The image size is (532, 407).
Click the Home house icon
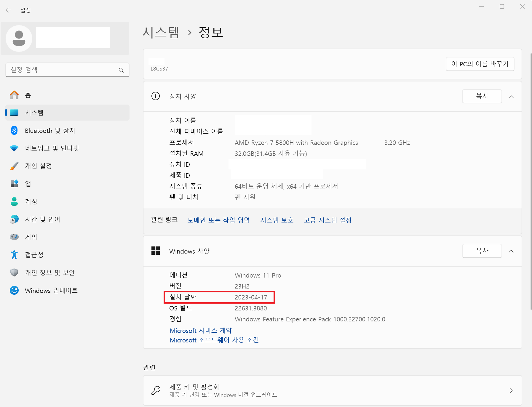(x=14, y=95)
